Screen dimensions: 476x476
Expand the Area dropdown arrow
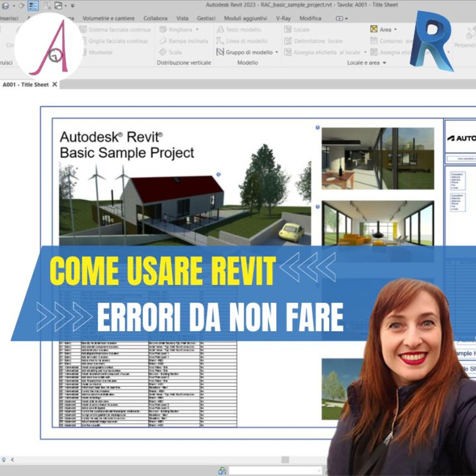tap(395, 29)
